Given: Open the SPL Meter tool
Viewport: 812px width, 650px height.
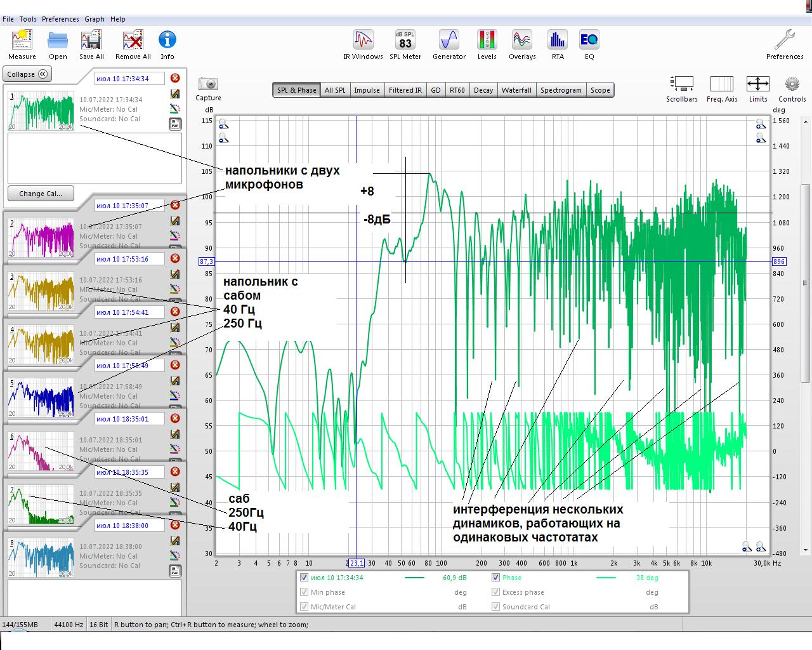Looking at the screenshot, I should coord(405,41).
